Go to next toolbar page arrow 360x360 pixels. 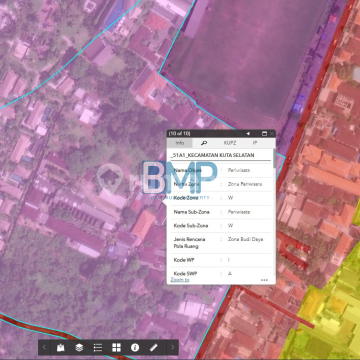172,348
